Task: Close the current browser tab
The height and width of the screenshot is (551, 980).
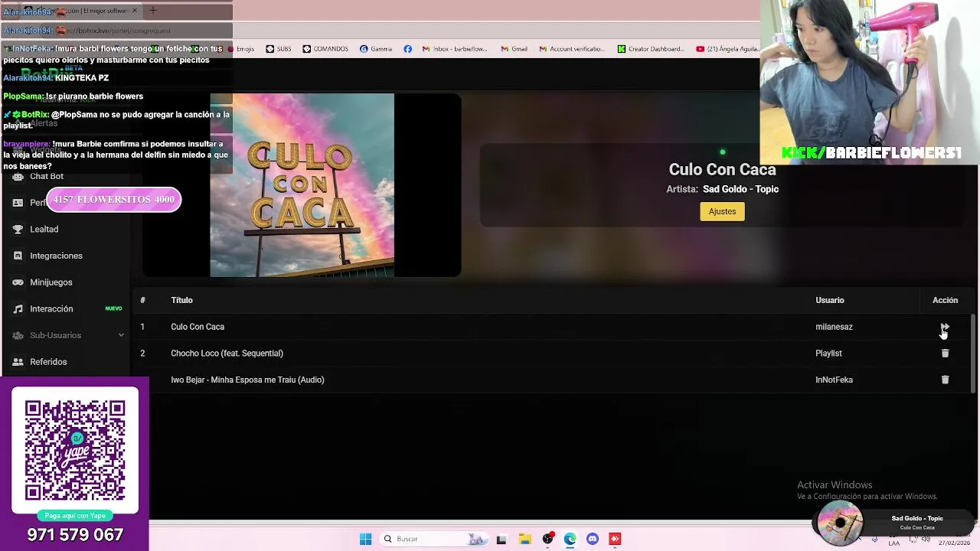Action: pos(135,11)
